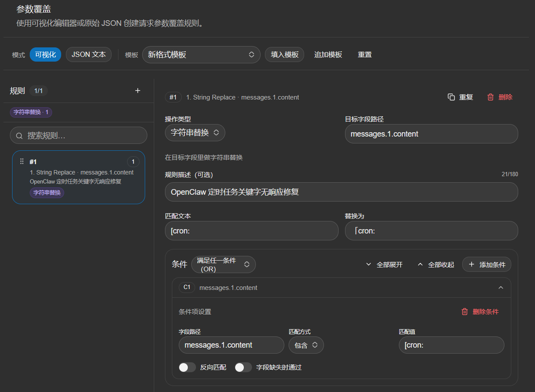This screenshot has width=535, height=392.
Task: Click the 条件项设置 label
Action: [195, 311]
